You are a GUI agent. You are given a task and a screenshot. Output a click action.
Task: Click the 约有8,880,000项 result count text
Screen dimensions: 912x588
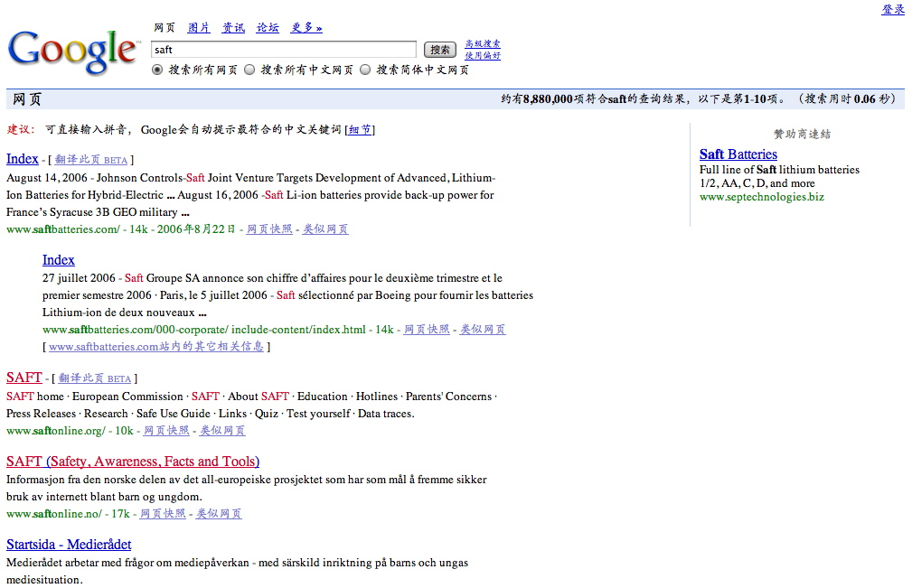click(541, 99)
